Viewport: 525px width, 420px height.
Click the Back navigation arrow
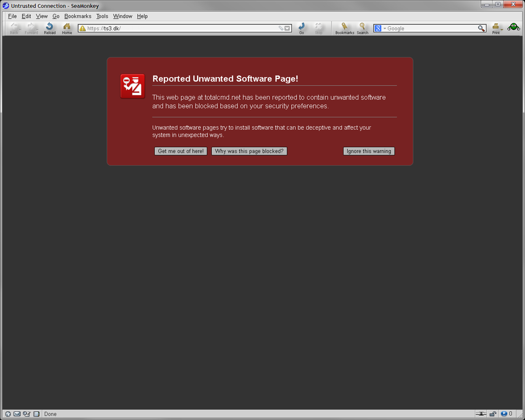pos(14,28)
